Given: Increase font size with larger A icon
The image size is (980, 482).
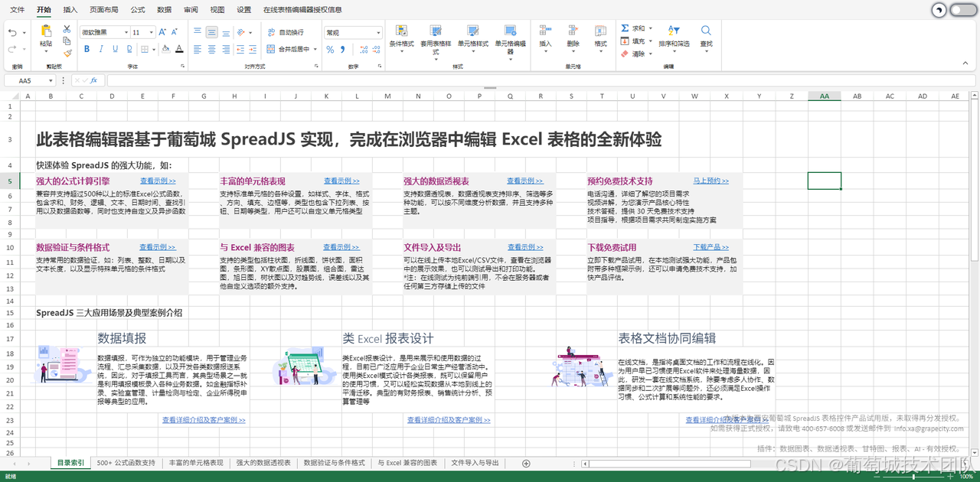Looking at the screenshot, I should pos(162,32).
